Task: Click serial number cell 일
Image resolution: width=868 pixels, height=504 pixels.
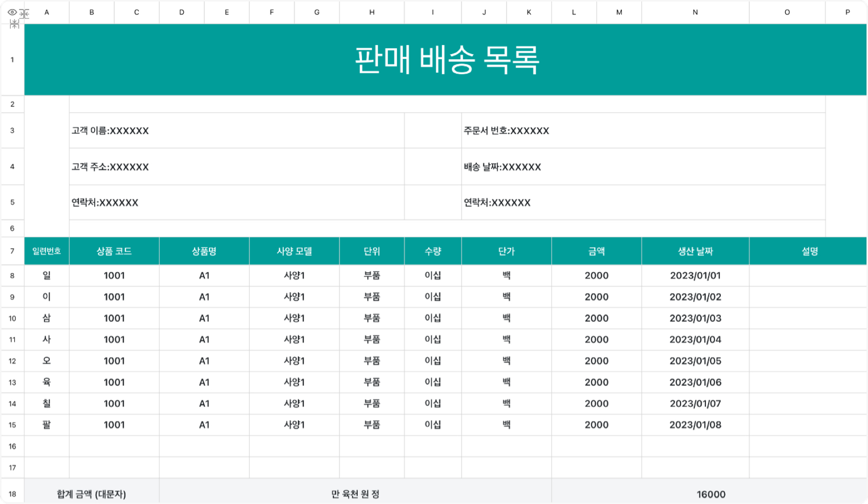Action: point(47,275)
